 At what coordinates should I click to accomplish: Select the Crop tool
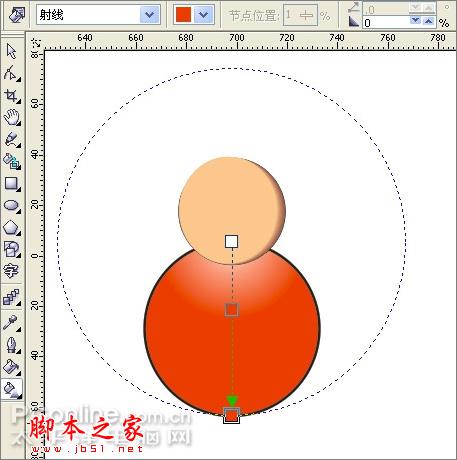11,96
